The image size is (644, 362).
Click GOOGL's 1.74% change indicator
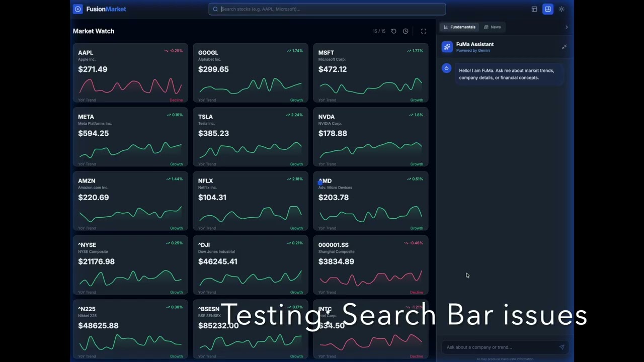[295, 51]
